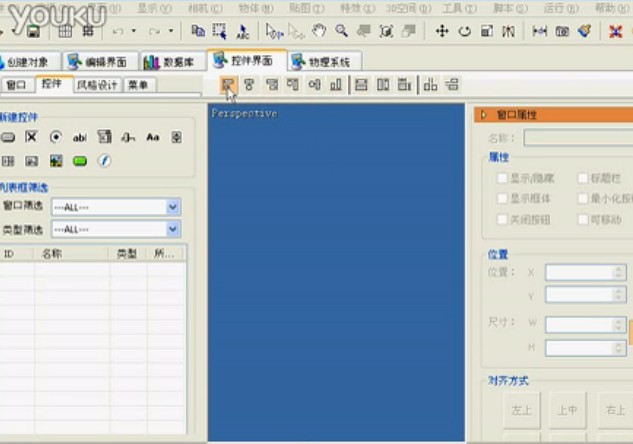Open the 菜单 sub-tab
This screenshot has height=444, width=633.
point(138,85)
